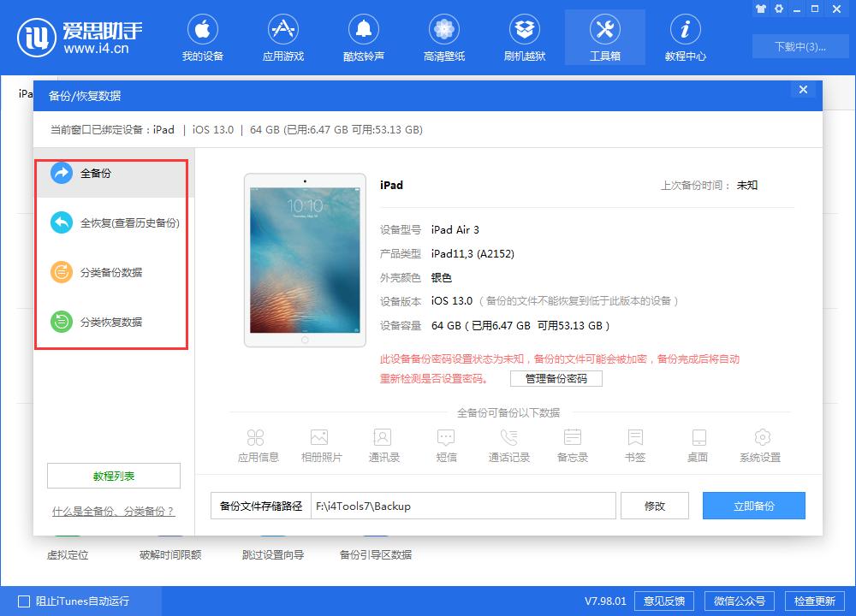Switch to the 工具箱 tab
This screenshot has height=616, width=856.
click(x=604, y=38)
